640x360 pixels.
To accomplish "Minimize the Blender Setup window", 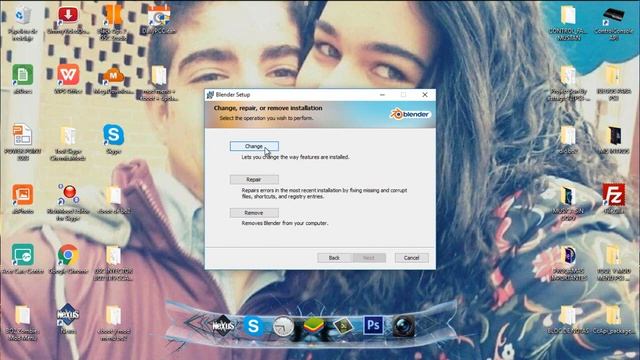I will 382,95.
